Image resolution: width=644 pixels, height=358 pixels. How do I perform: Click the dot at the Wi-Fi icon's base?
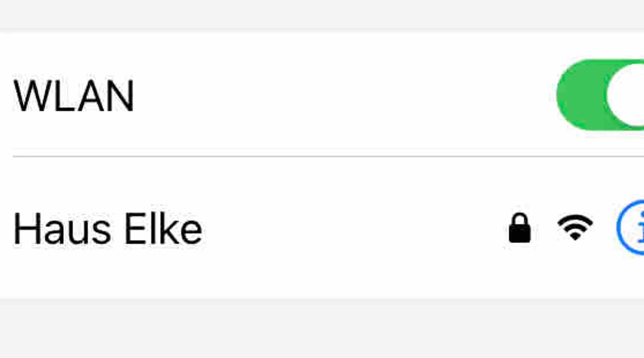(575, 236)
